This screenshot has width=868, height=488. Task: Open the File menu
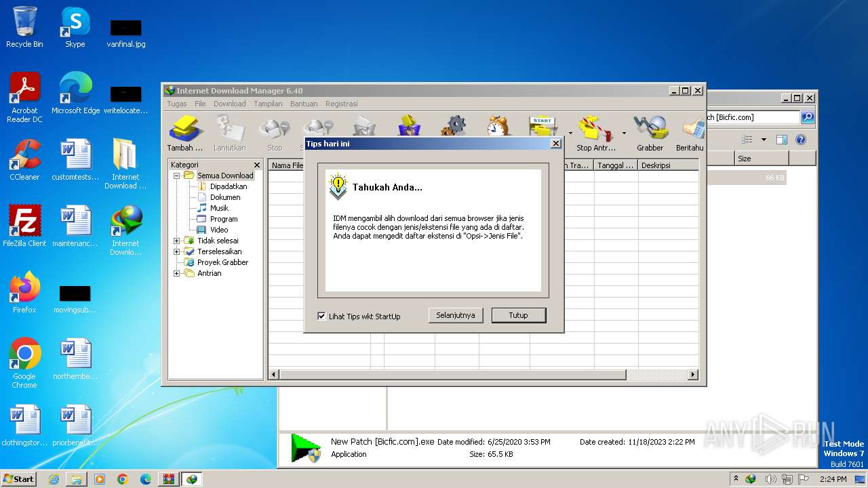point(200,104)
